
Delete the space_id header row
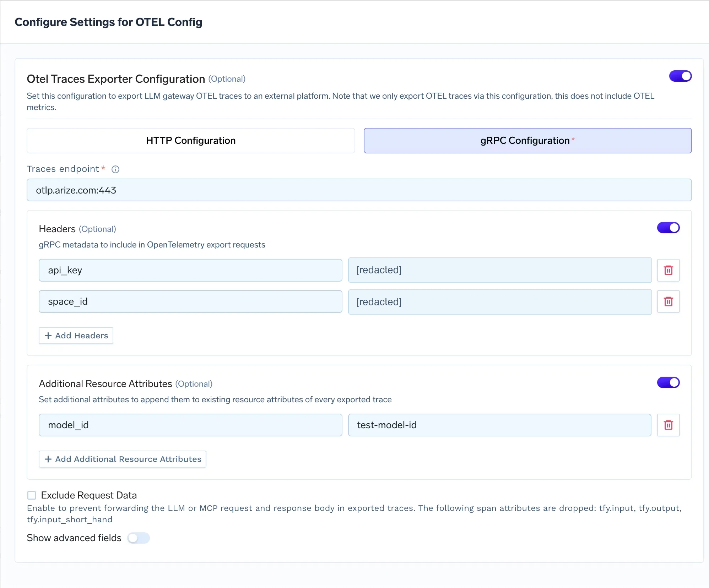pos(668,301)
